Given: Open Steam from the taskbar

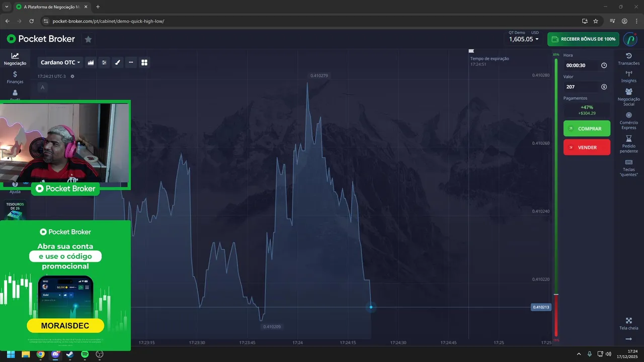Looking at the screenshot, I should (x=70, y=354).
